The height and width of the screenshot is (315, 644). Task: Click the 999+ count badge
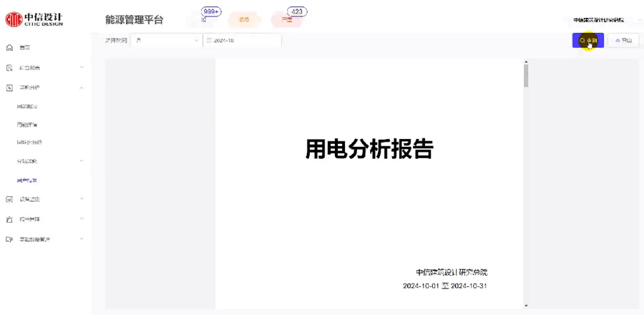pyautogui.click(x=210, y=12)
